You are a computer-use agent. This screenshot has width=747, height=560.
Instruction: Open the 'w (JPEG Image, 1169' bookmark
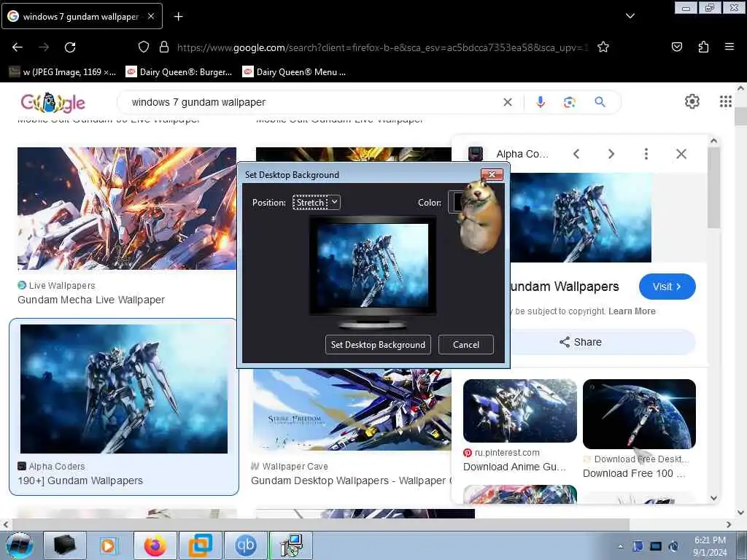pyautogui.click(x=63, y=72)
